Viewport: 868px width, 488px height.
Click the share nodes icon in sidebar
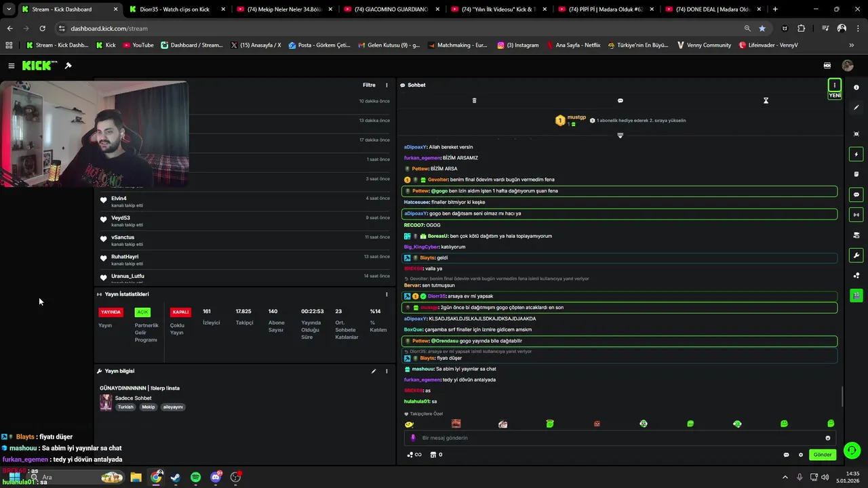[856, 275]
